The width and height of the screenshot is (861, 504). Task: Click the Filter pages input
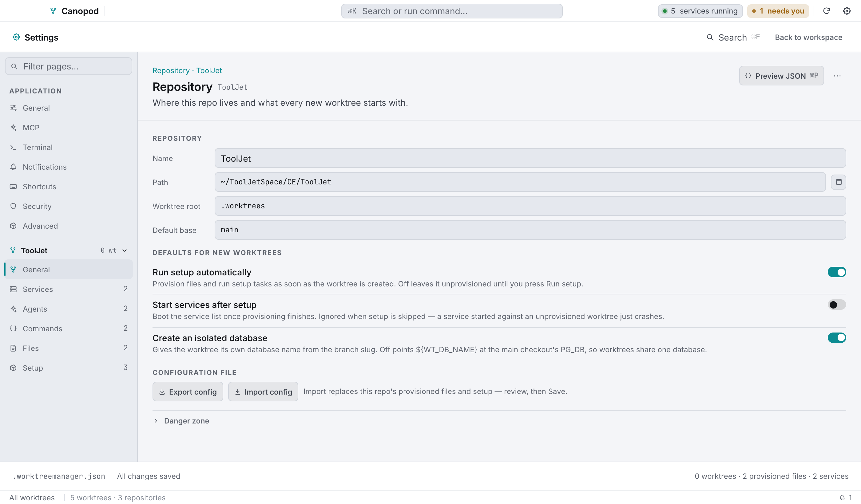[x=68, y=66]
